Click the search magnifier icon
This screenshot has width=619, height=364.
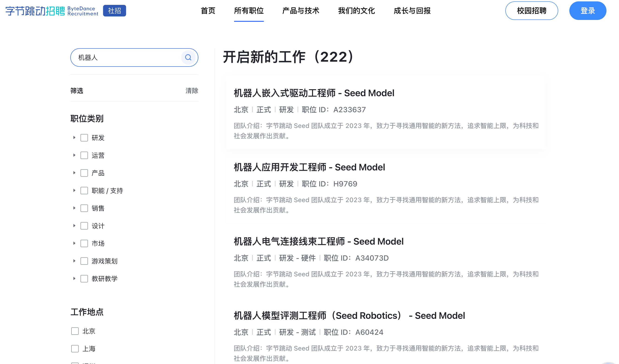coord(188,57)
